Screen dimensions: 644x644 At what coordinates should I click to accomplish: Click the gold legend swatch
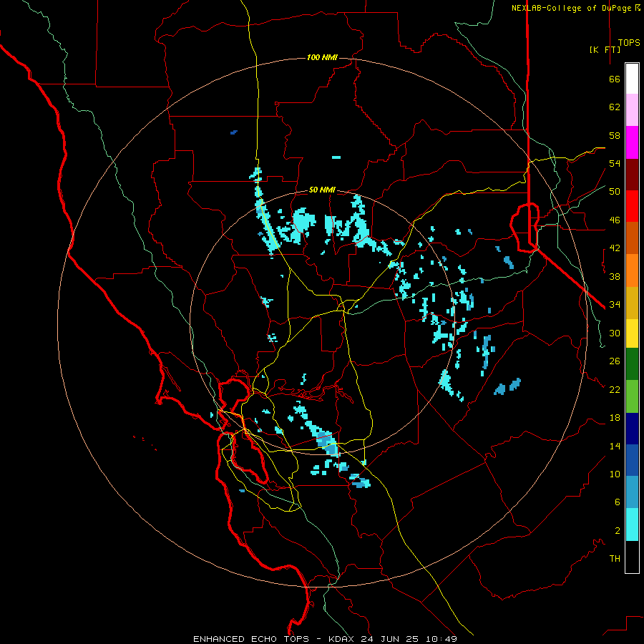coord(632,303)
